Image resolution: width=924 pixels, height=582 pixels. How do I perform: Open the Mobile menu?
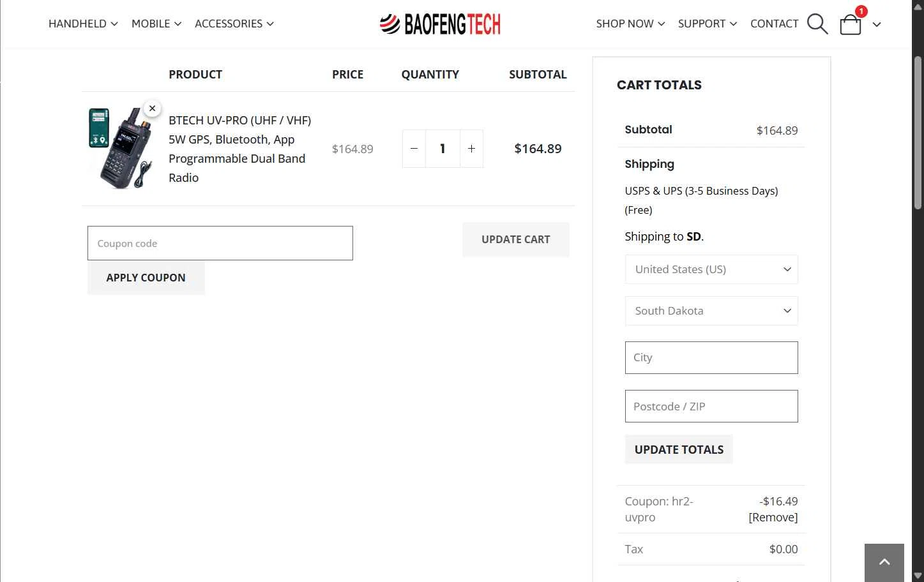point(156,24)
